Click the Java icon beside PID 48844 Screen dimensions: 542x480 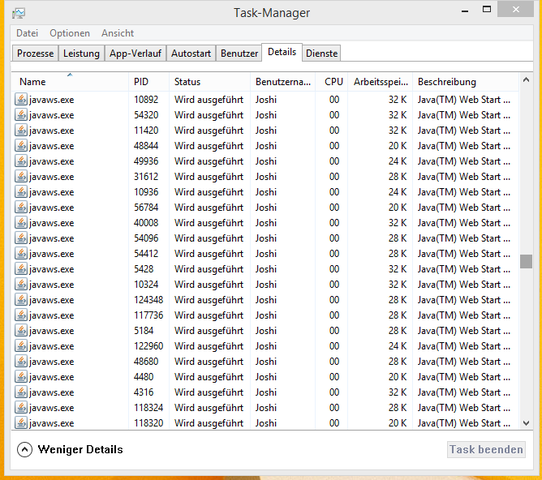[21, 145]
